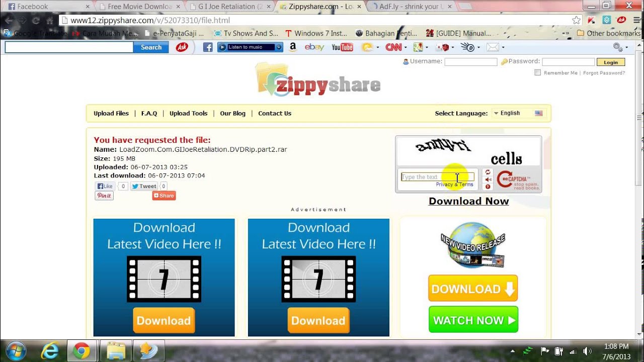The image size is (644, 362).
Task: Open the Windows Start menu
Action: click(17, 350)
